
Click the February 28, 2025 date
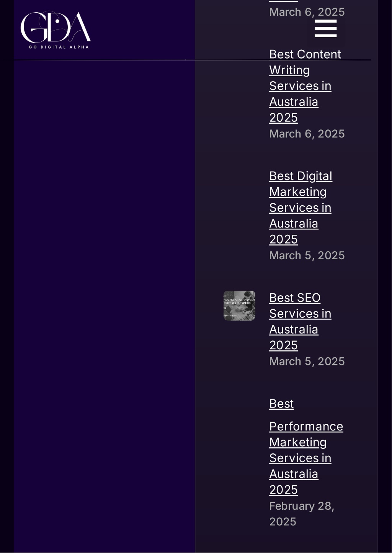[x=302, y=514]
